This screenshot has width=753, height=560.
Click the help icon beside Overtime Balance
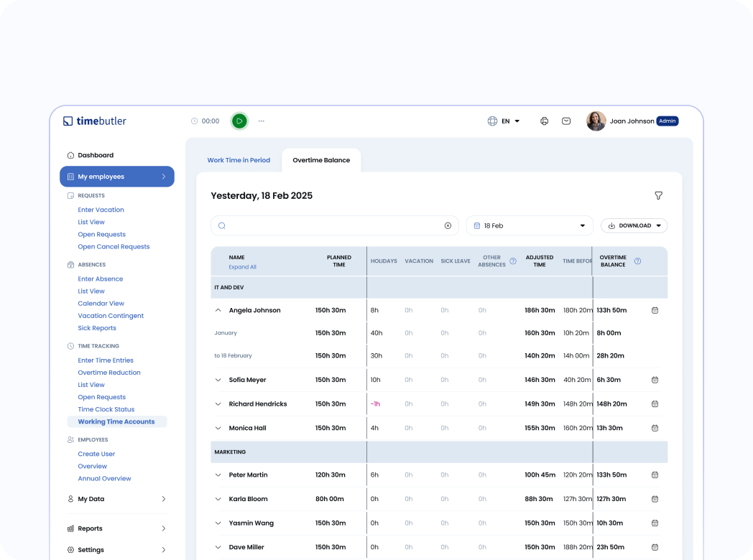[637, 261]
